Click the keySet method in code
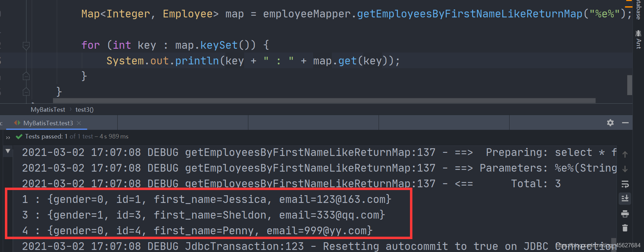 pos(219,45)
